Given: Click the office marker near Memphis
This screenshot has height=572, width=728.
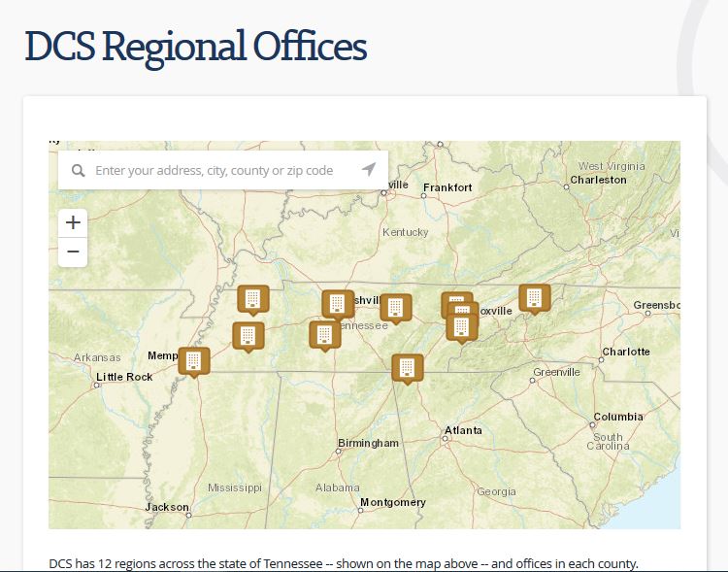Looking at the screenshot, I should tap(194, 361).
